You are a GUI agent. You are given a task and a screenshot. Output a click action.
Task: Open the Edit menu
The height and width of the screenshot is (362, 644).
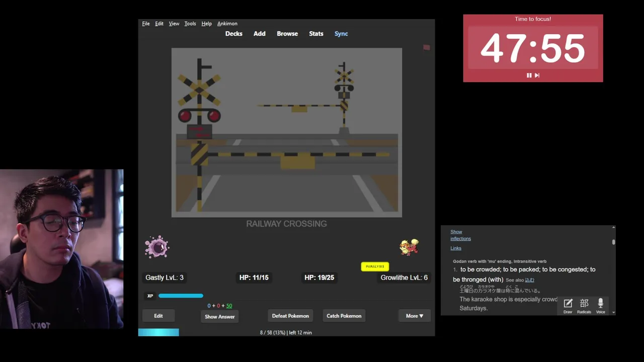(x=159, y=24)
